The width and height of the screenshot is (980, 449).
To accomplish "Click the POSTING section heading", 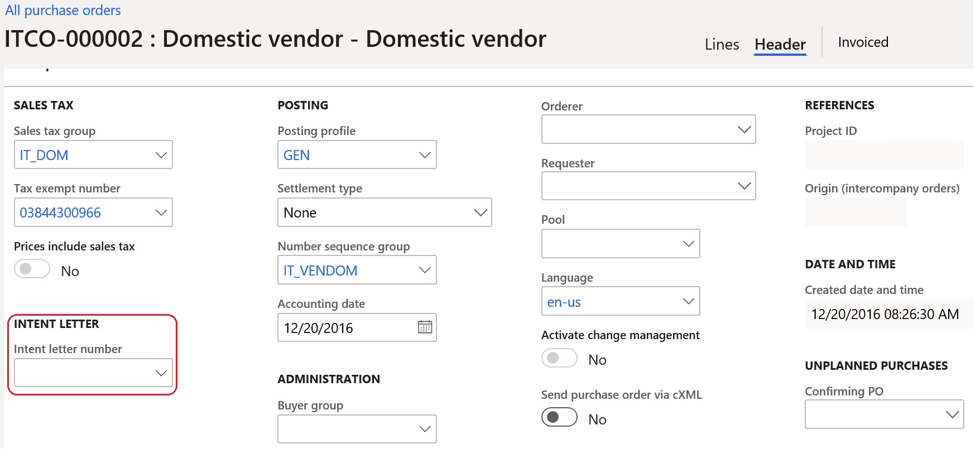I will click(x=303, y=105).
